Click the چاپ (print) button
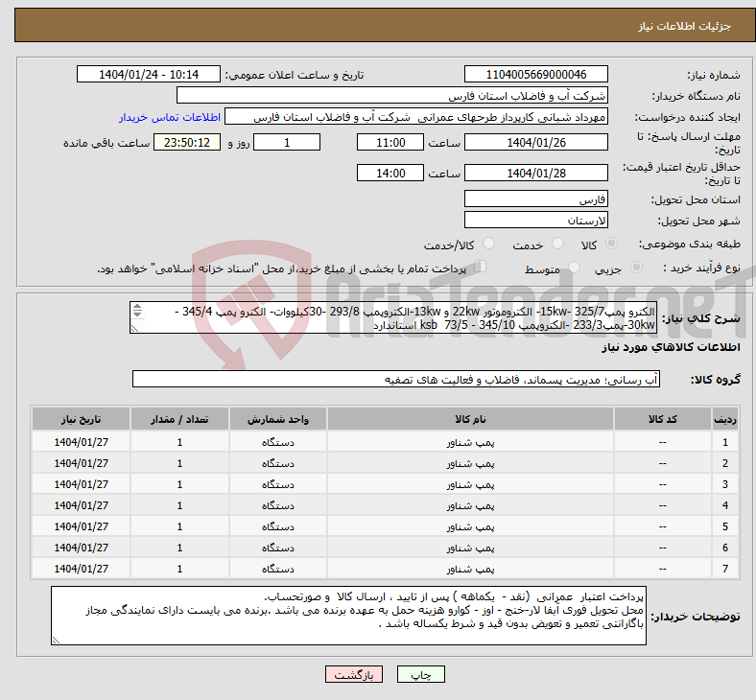The height and width of the screenshot is (700, 756). 420,674
